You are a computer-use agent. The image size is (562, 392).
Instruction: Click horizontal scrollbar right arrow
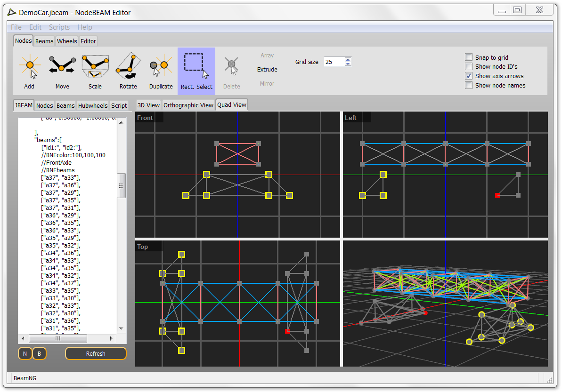click(x=111, y=338)
